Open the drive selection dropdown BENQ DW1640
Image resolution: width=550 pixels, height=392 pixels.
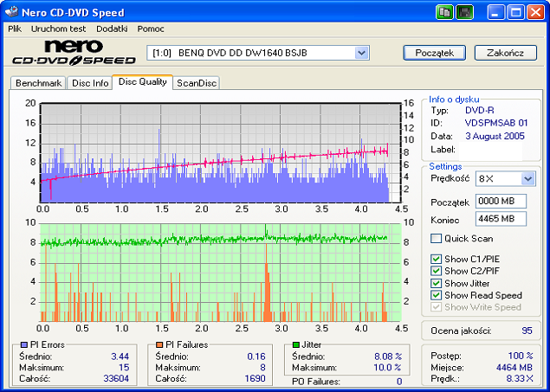click(362, 54)
